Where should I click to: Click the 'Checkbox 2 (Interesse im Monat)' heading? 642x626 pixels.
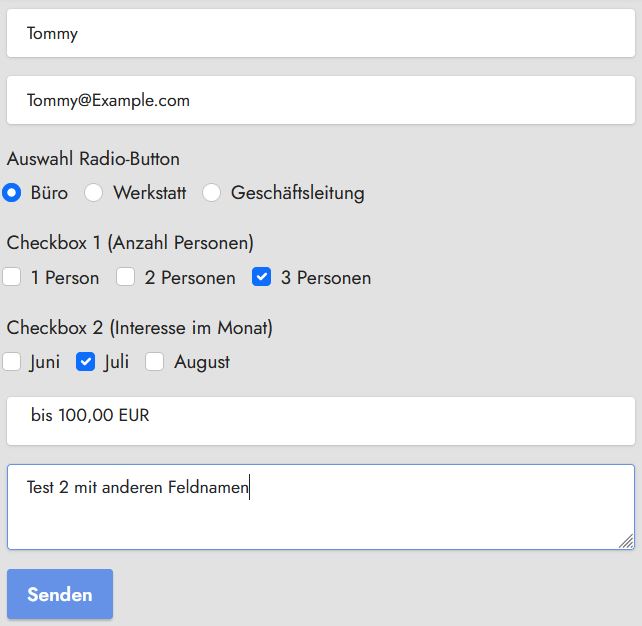(139, 327)
